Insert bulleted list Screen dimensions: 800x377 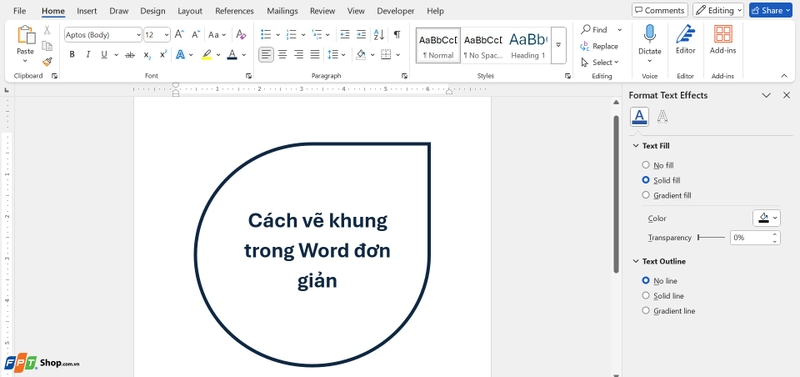click(x=266, y=35)
